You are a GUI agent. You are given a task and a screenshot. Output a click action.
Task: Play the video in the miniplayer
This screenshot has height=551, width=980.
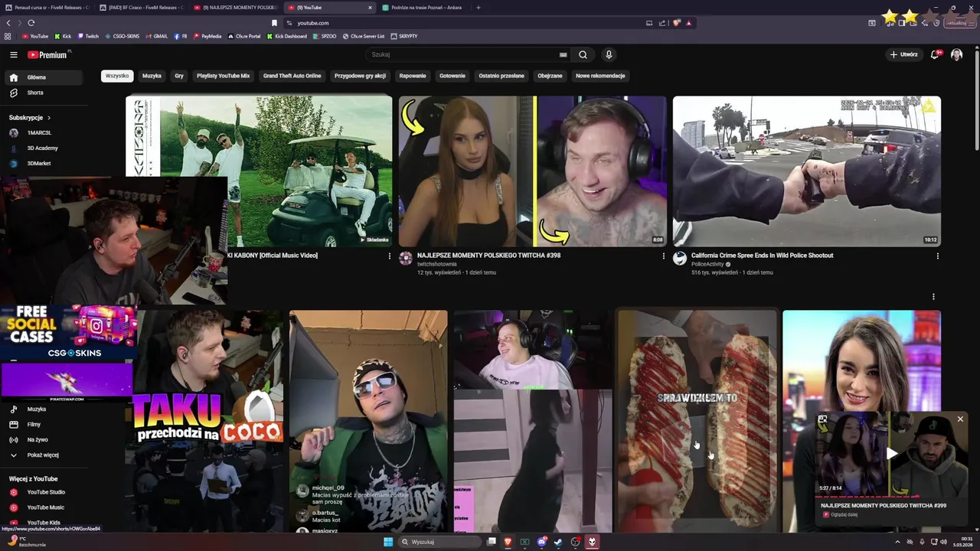[x=892, y=454]
